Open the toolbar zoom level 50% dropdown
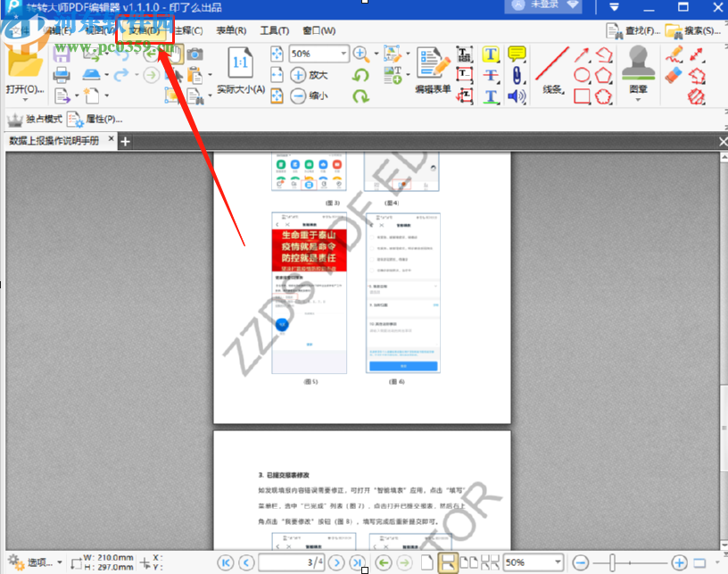The image size is (728, 574). tap(344, 54)
